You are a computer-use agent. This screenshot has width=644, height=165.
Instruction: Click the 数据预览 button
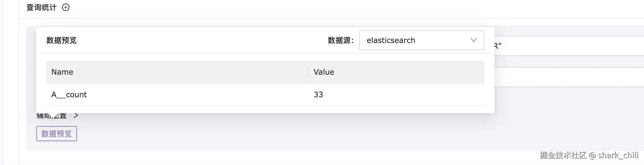pos(57,134)
